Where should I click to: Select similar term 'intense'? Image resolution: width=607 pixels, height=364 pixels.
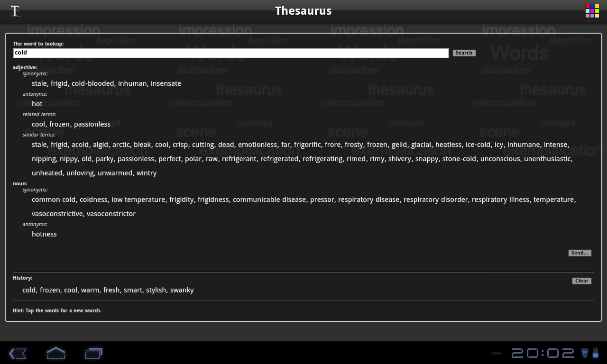point(556,145)
